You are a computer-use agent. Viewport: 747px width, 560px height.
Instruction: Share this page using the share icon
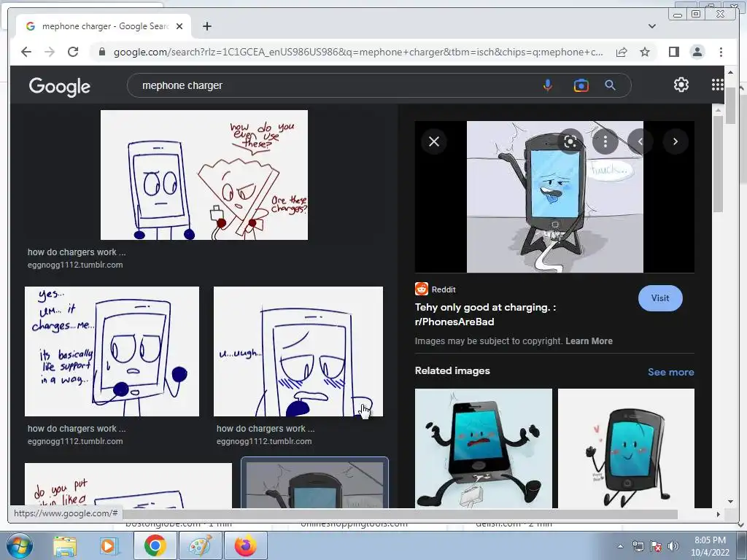point(622,52)
